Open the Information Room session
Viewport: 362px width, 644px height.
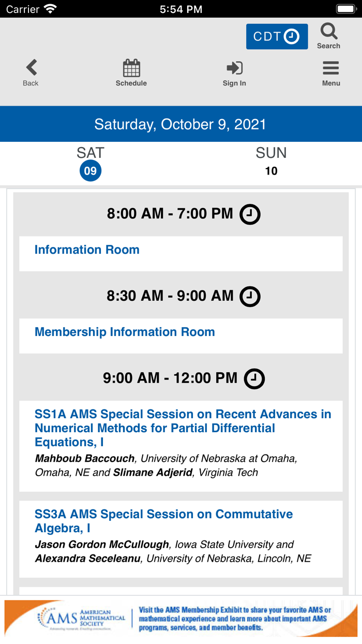[87, 250]
